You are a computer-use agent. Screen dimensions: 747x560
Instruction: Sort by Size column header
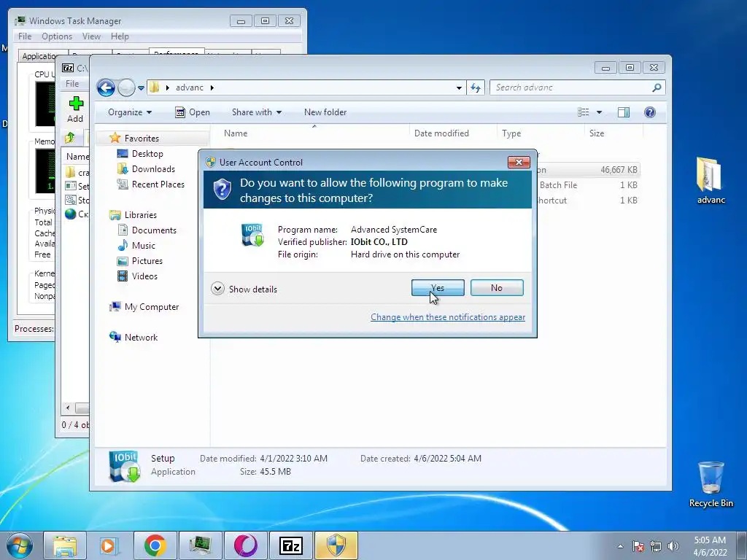pos(597,133)
